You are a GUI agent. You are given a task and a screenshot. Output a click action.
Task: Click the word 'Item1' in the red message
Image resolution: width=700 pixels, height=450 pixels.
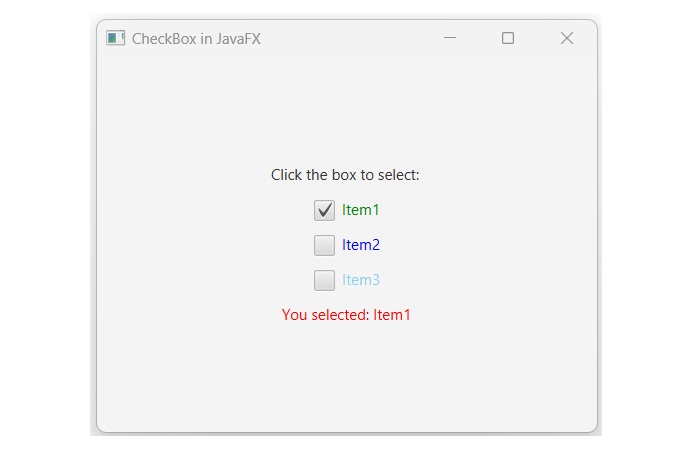(392, 315)
